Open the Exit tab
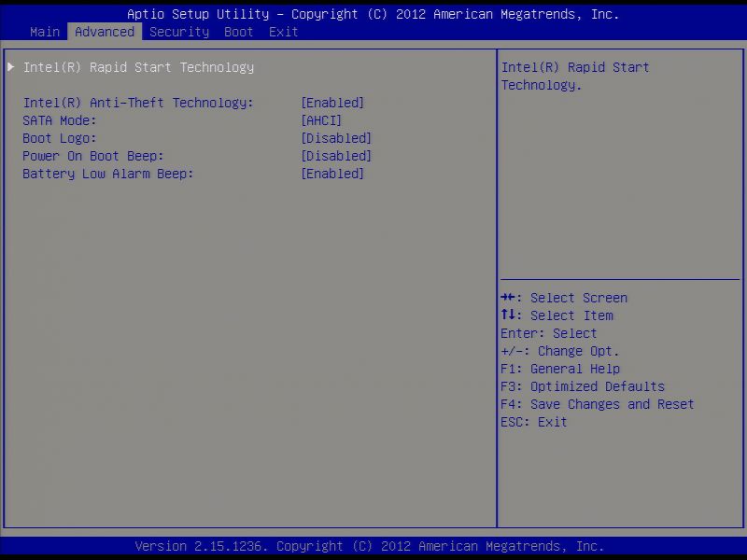 click(x=284, y=32)
